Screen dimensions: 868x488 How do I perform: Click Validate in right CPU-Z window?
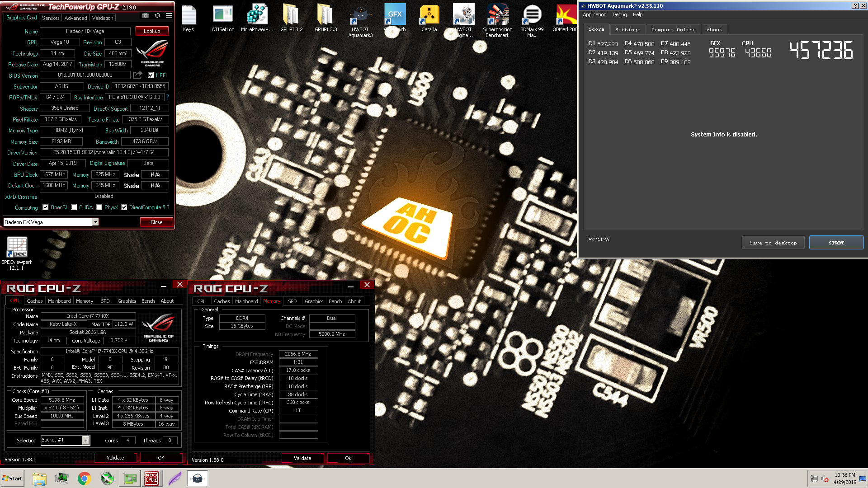click(302, 458)
